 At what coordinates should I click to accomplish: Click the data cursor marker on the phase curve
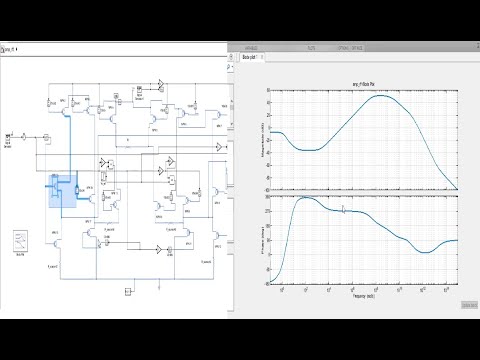point(344,209)
